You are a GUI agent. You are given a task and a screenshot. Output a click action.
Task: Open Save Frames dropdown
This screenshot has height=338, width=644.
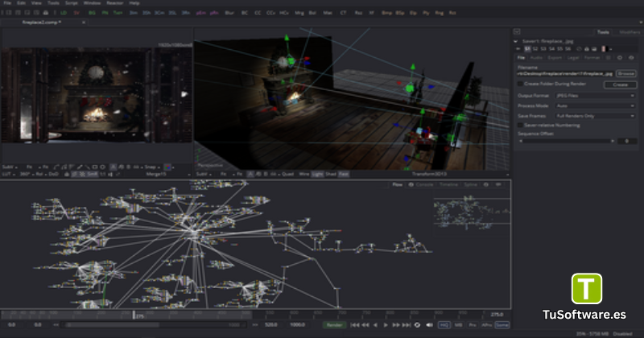tap(595, 116)
